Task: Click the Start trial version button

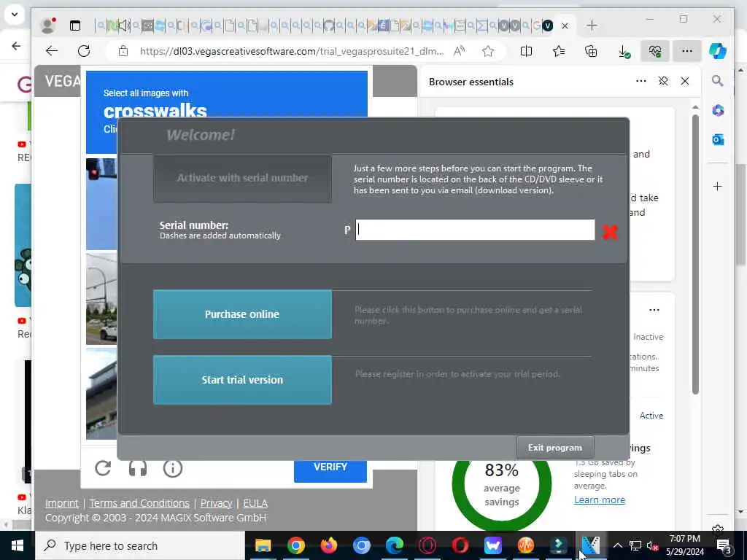Action: pyautogui.click(x=242, y=379)
